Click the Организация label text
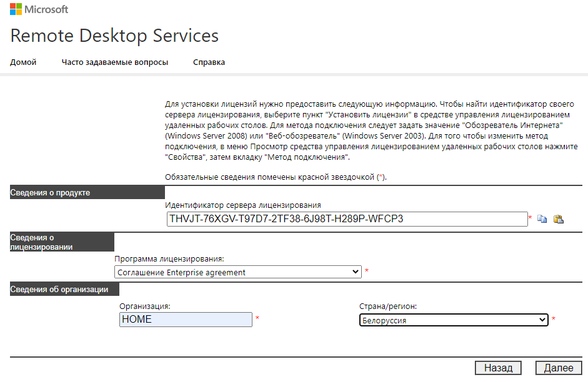The width and height of the screenshot is (588, 382). pos(145,306)
